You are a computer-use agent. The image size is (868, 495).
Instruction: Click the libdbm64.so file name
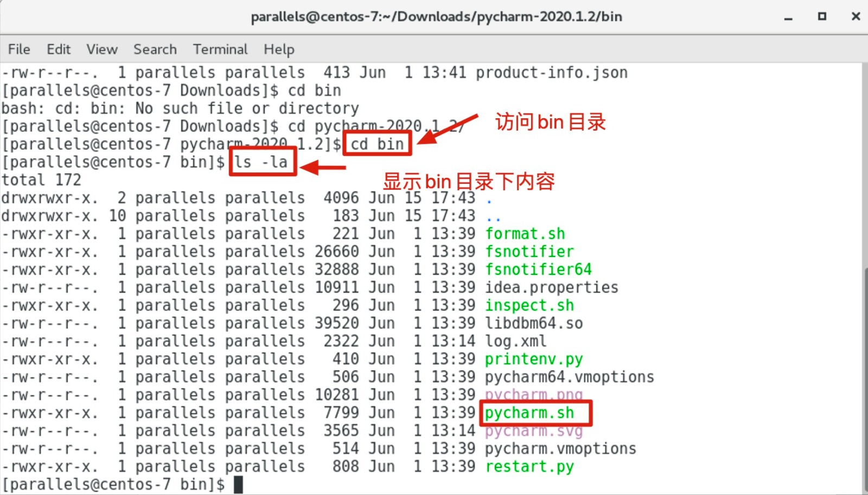(x=534, y=323)
